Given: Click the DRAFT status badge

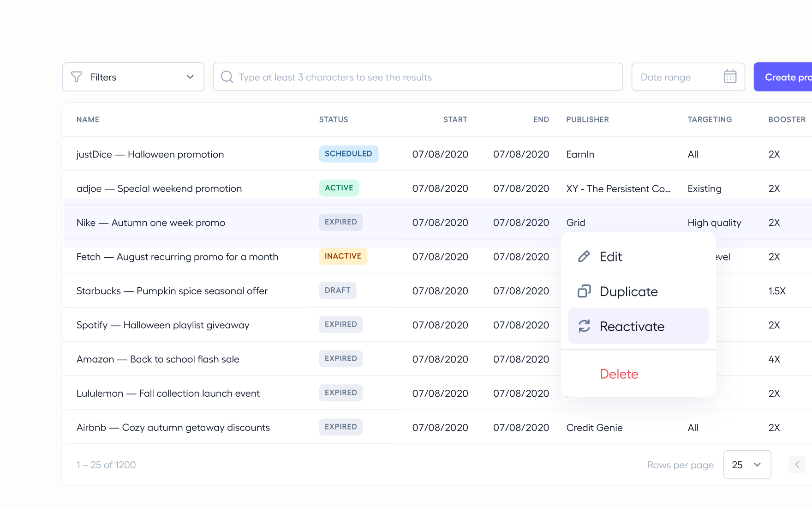Looking at the screenshot, I should pos(338,290).
